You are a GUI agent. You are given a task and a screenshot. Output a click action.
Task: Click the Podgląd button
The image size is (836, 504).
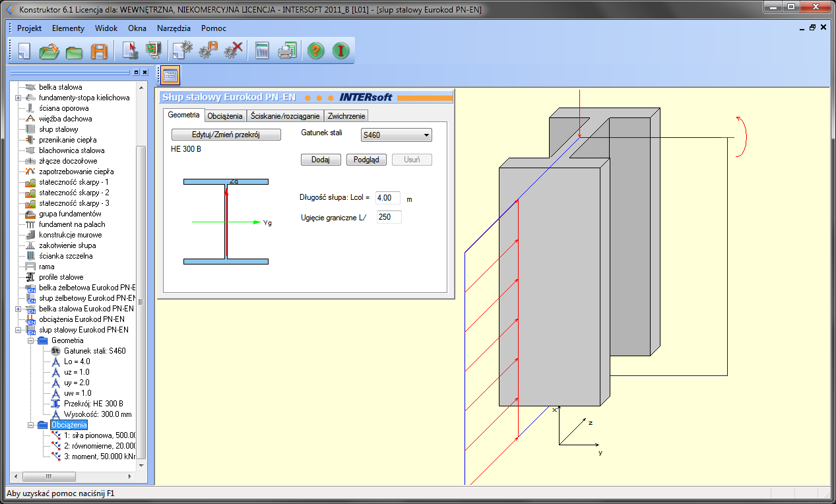[366, 160]
